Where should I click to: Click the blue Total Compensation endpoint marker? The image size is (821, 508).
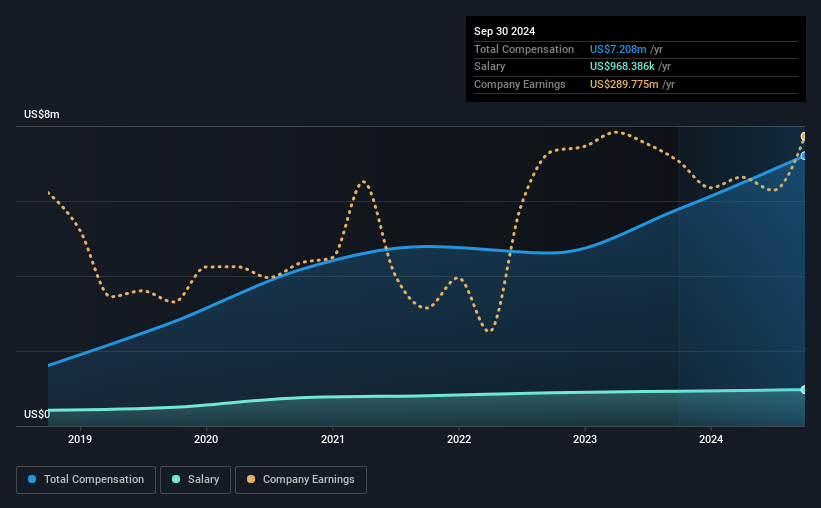(804, 156)
